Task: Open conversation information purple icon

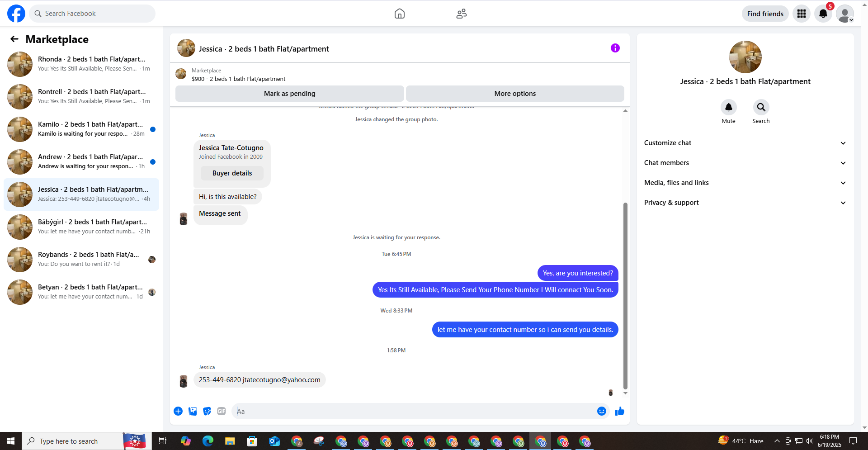Action: [x=615, y=48]
